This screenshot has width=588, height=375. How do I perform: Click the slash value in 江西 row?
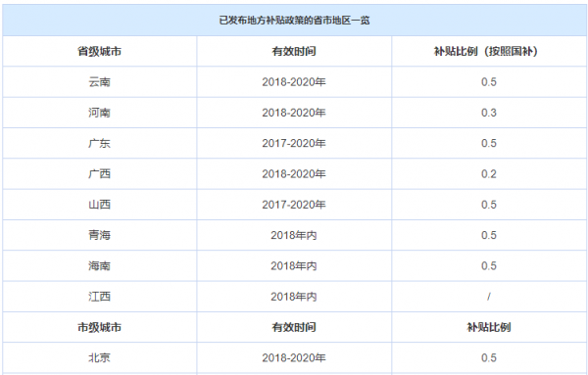[489, 297]
